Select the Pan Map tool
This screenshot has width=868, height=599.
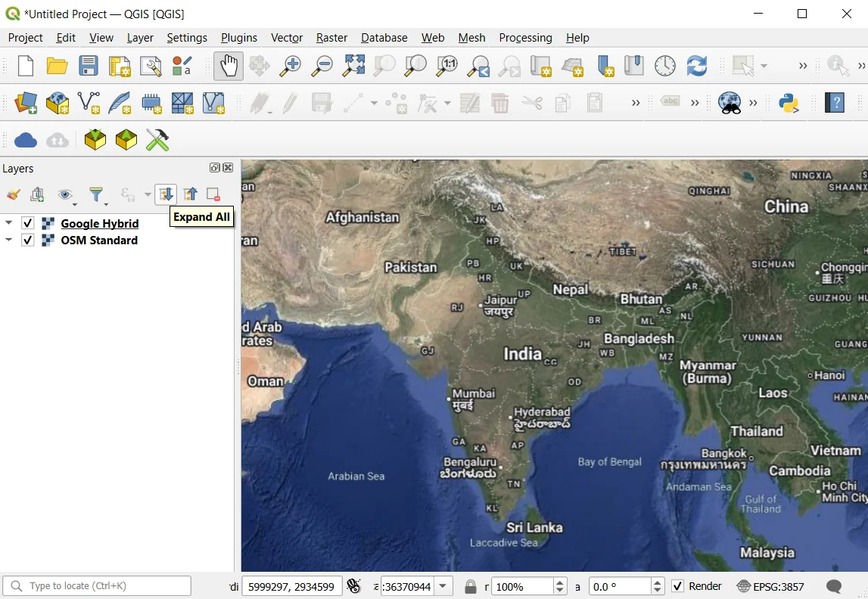[x=228, y=66]
